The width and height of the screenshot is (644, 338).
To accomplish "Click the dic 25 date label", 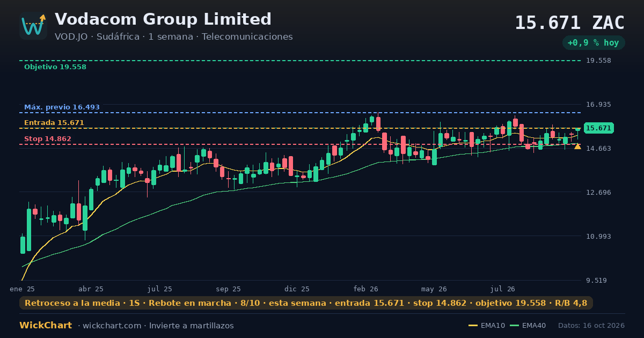I will (x=297, y=289).
